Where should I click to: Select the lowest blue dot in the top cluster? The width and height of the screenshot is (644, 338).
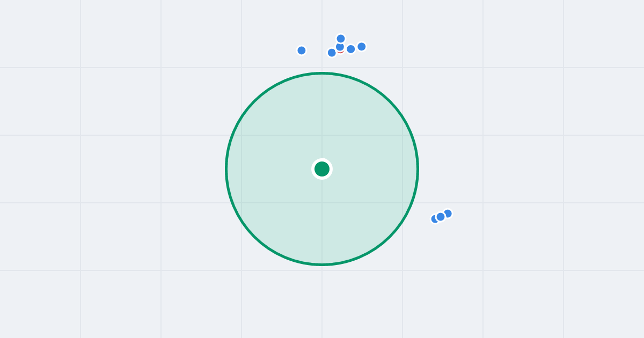coord(332,53)
